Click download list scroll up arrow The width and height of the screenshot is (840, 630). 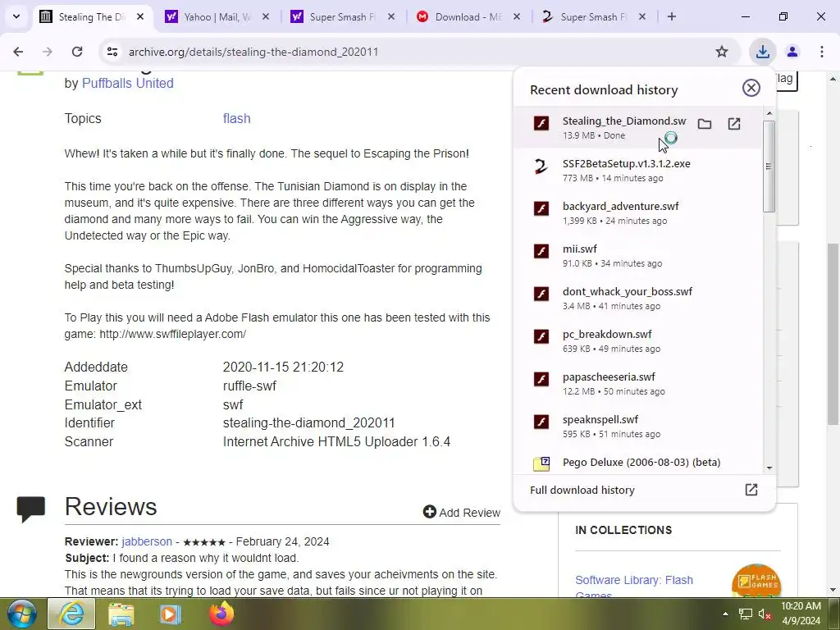tap(769, 113)
